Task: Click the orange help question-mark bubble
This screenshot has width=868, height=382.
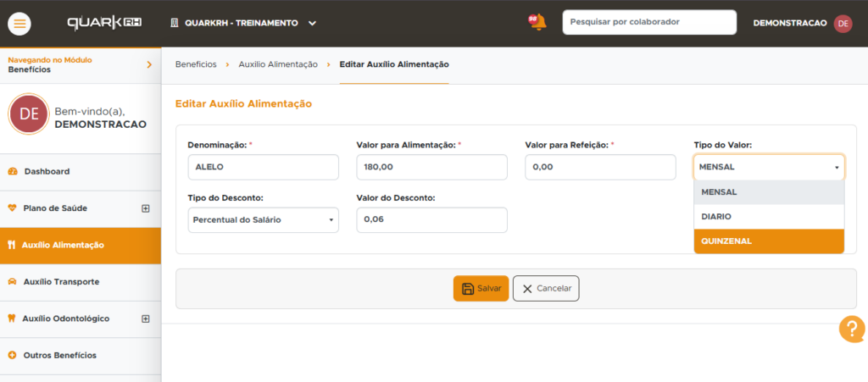Action: [x=851, y=329]
